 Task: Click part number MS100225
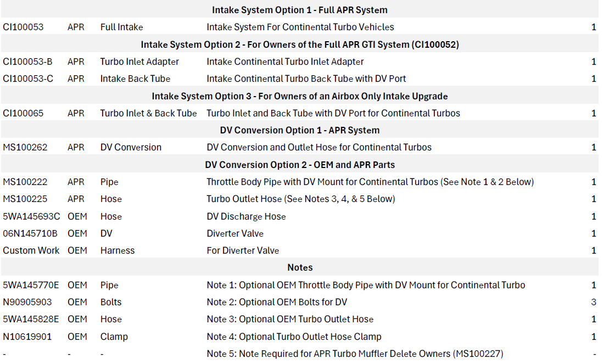point(25,199)
